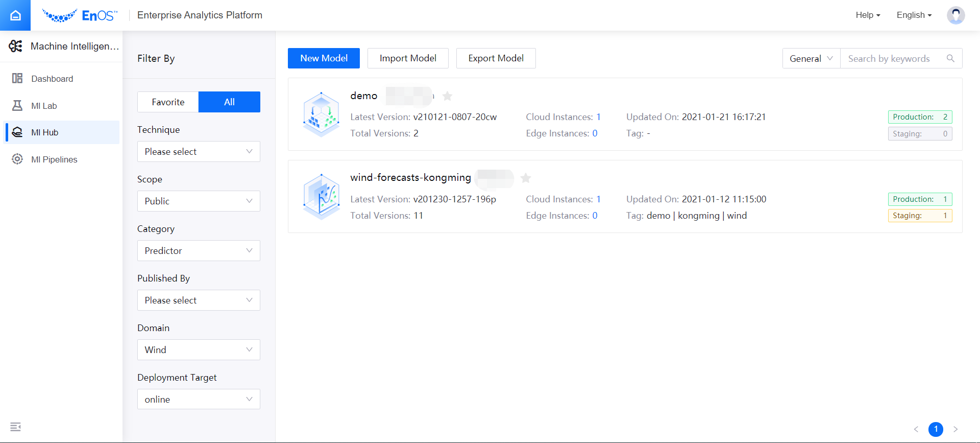Click the Machine Intelligence app icon
Viewport: 980px width, 443px height.
15,46
